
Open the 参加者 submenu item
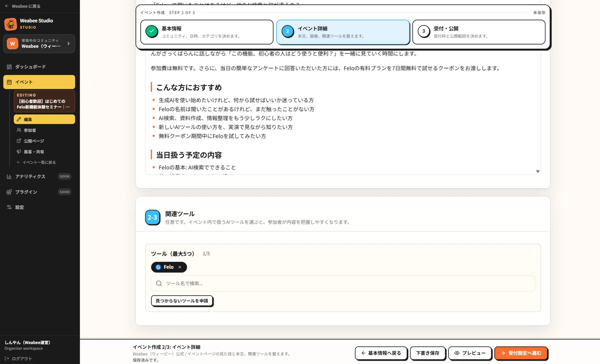[x=44, y=130]
